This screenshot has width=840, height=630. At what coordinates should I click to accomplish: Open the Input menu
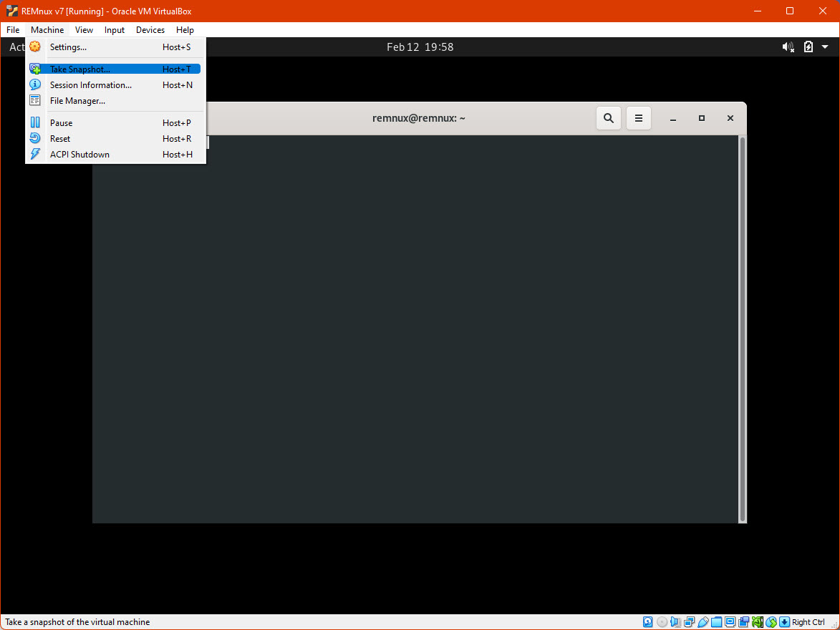114,29
